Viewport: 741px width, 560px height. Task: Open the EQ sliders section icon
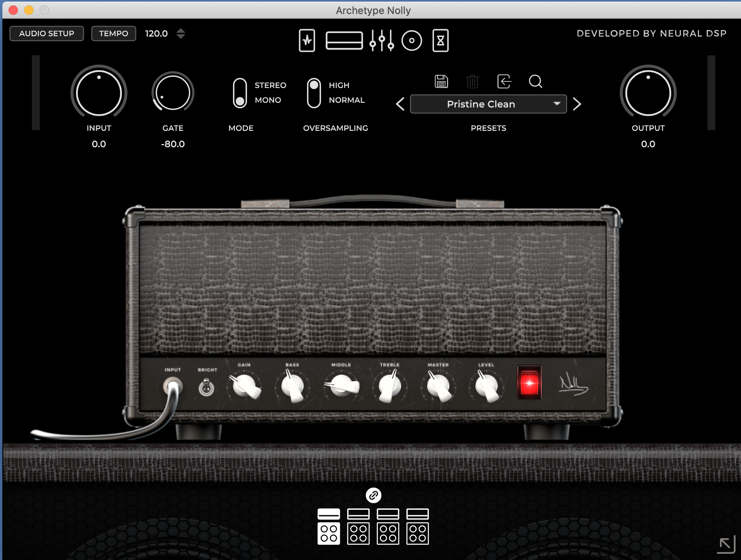tap(381, 41)
